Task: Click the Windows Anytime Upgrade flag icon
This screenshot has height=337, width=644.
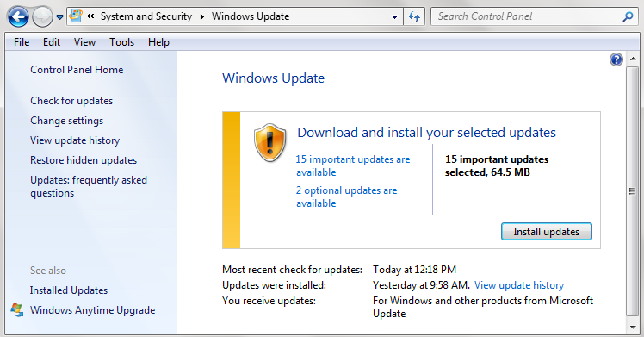Action: pyautogui.click(x=17, y=310)
